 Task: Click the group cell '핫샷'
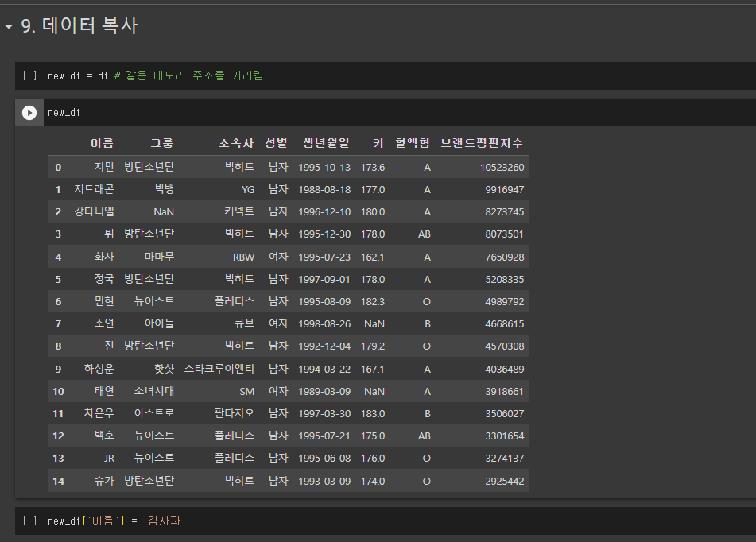[164, 369]
